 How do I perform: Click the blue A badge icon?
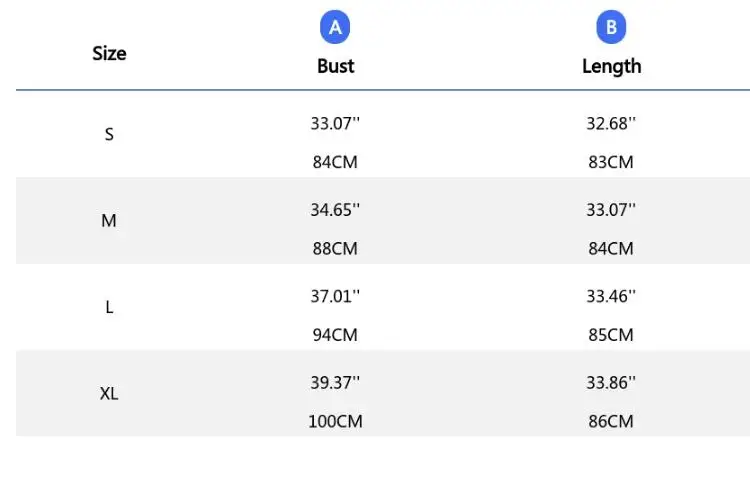[335, 27]
